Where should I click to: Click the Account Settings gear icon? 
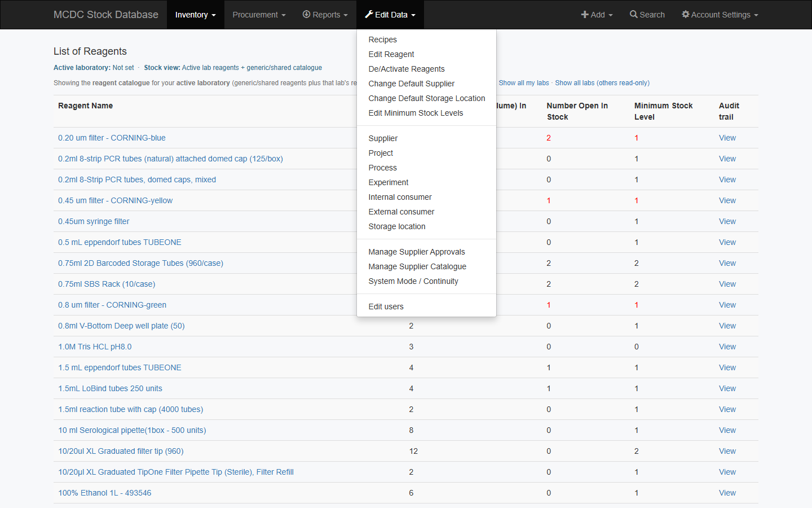686,14
